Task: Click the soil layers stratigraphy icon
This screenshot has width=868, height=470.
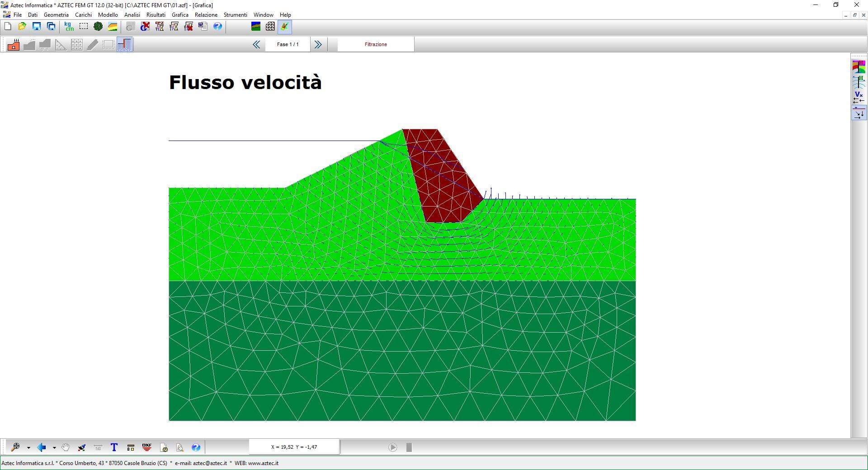Action: pos(113,27)
